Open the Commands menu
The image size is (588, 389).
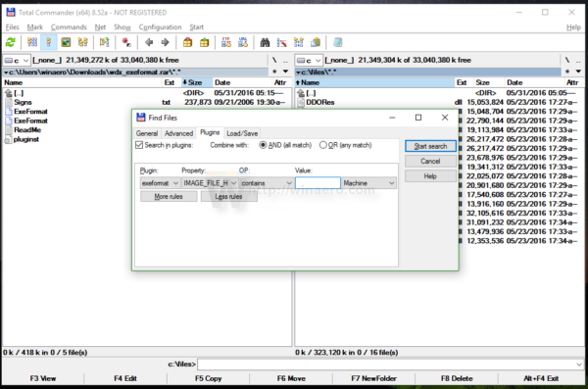(x=69, y=27)
